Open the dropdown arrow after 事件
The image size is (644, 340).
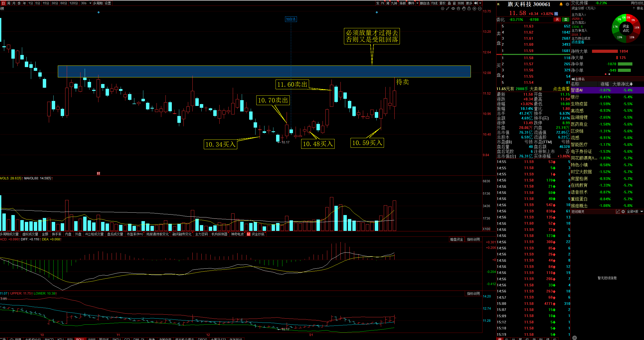click(x=417, y=3)
